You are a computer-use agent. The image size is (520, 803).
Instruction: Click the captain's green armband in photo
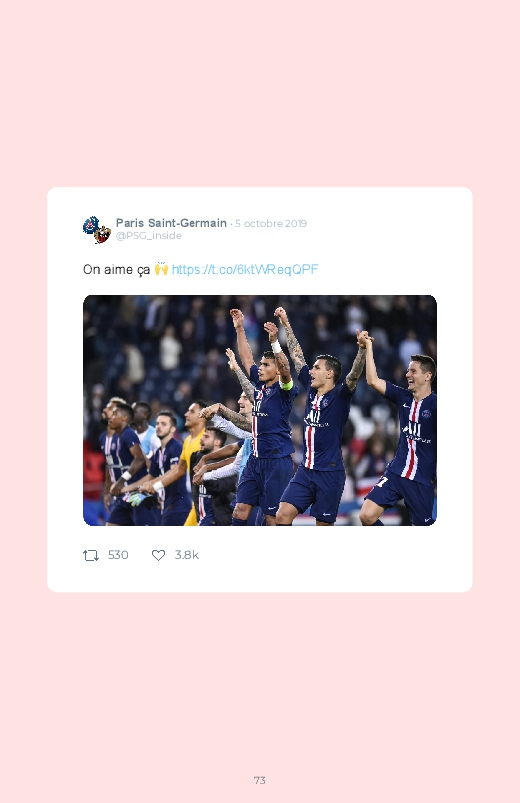point(286,384)
